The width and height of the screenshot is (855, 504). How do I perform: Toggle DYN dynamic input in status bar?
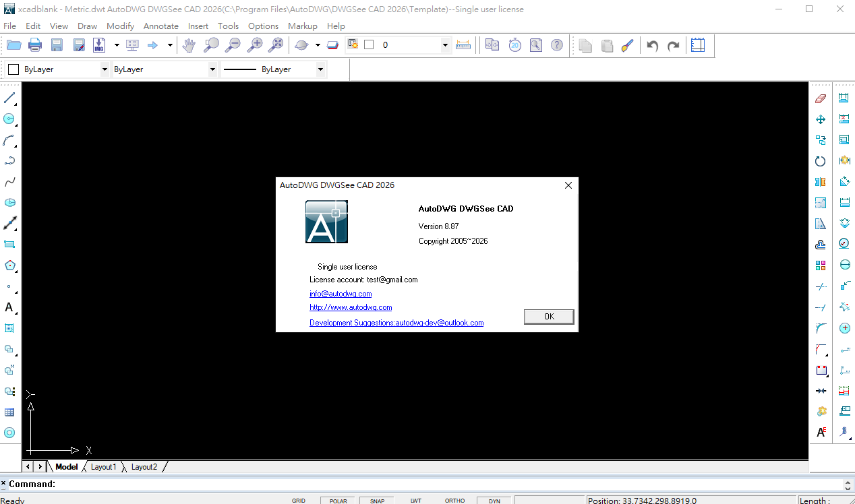click(494, 501)
